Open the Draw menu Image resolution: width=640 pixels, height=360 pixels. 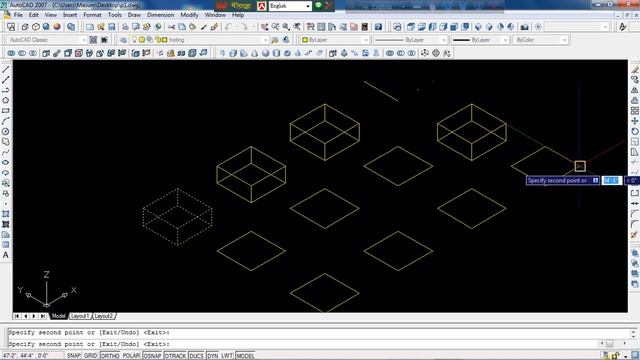pos(134,15)
